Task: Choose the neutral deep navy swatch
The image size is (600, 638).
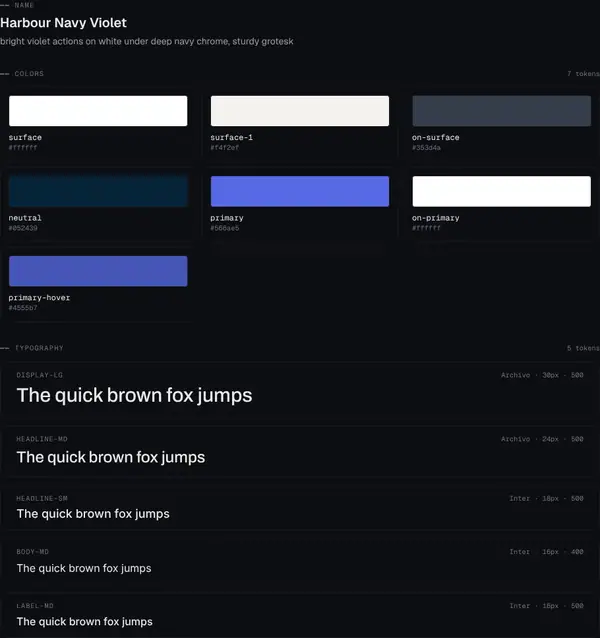Action: click(x=98, y=191)
